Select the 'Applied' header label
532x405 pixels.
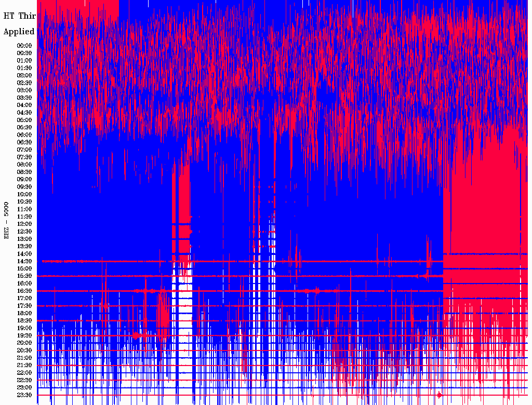coord(19,32)
